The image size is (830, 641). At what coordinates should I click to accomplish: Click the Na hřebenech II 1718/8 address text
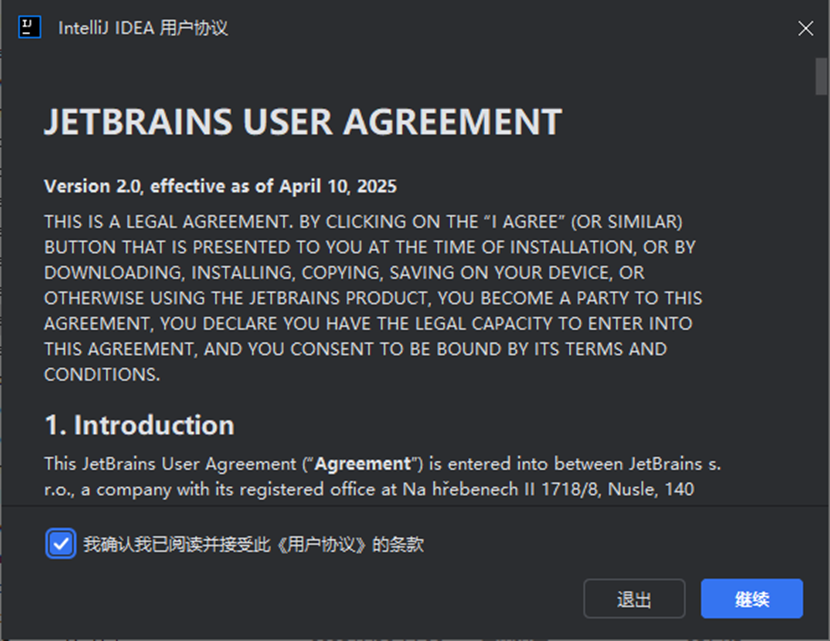point(500,489)
